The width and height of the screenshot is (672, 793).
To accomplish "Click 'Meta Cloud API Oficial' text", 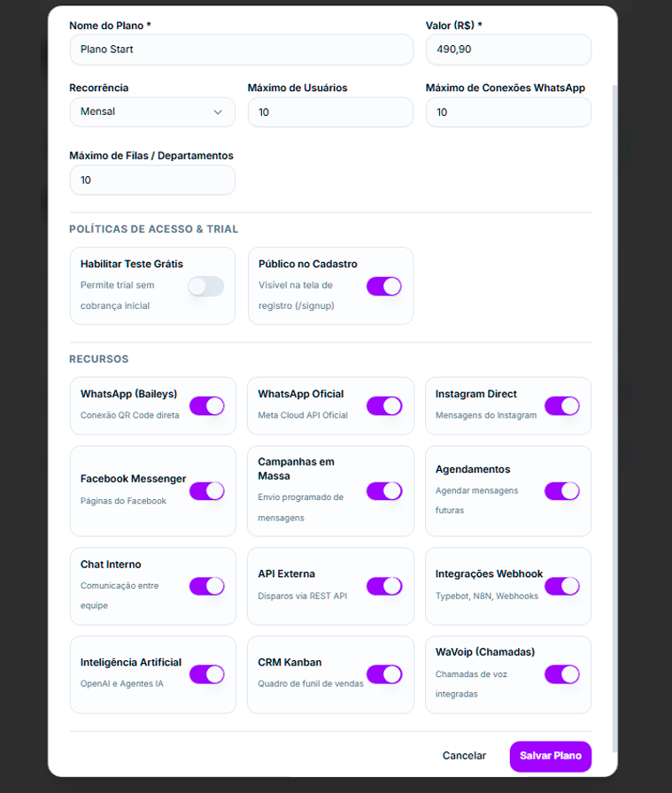I will click(x=303, y=415).
